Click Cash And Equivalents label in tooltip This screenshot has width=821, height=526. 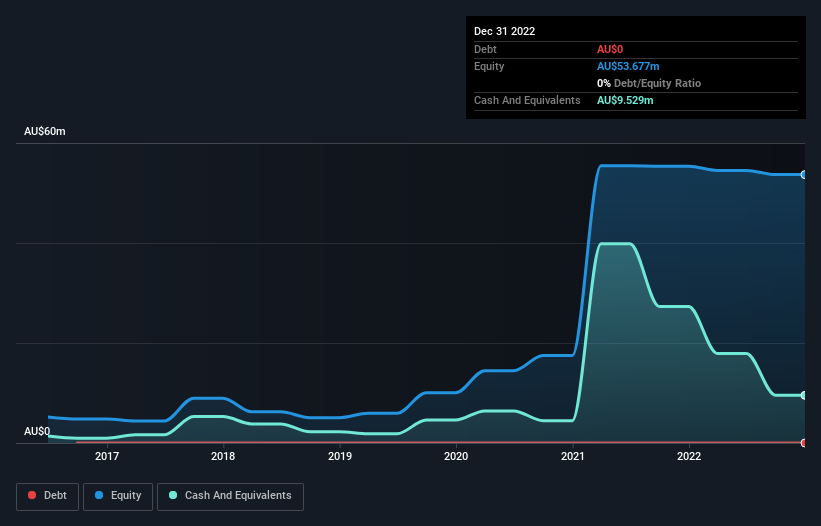(x=527, y=100)
